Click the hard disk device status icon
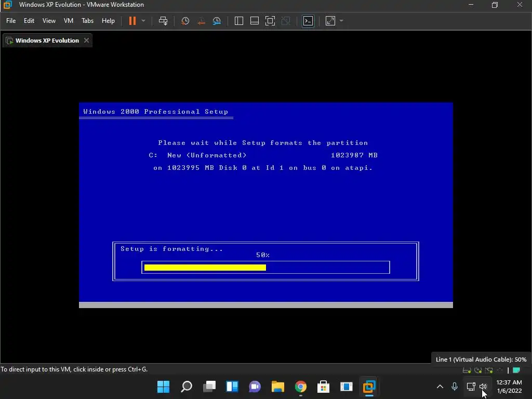 tap(467, 370)
